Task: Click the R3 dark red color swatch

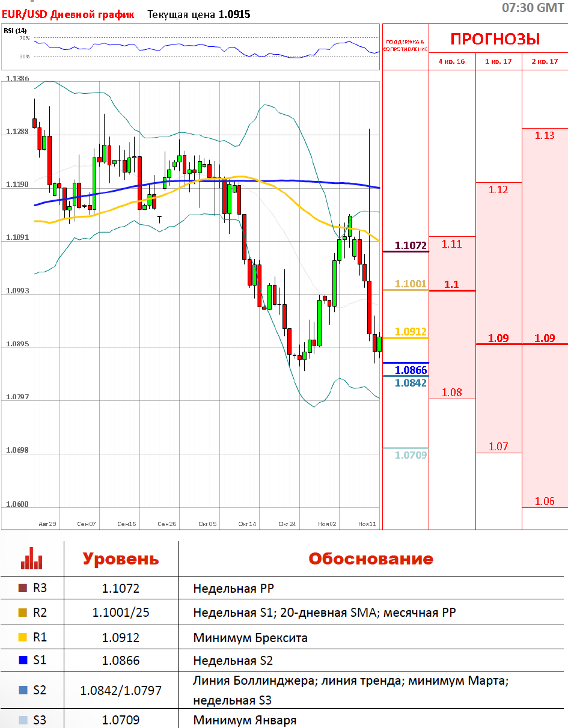Action: (x=23, y=588)
